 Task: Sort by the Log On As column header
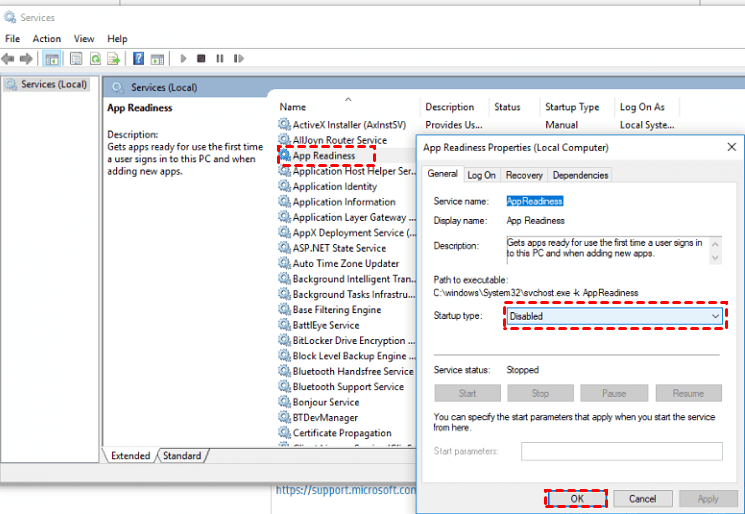642,107
